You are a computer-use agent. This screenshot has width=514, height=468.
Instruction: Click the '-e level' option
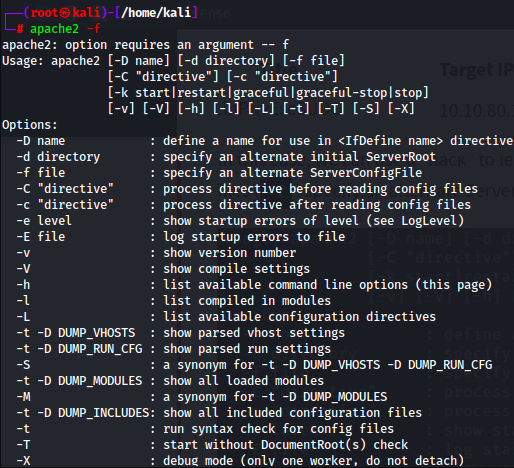tap(44, 221)
